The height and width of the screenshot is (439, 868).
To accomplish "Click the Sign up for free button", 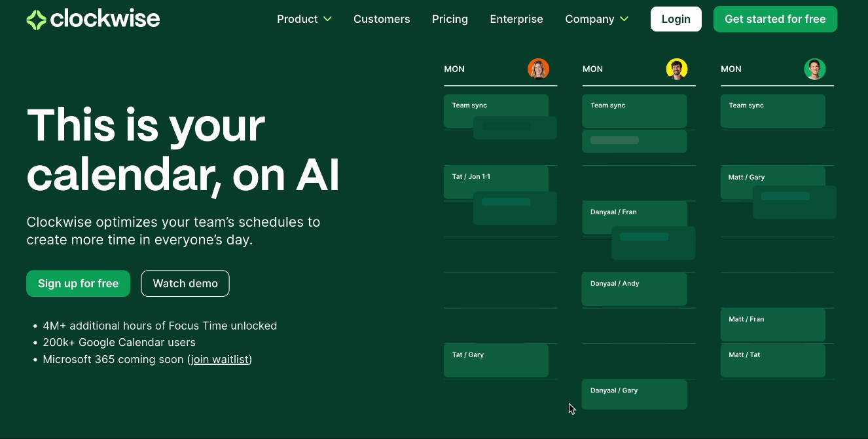I will [78, 284].
